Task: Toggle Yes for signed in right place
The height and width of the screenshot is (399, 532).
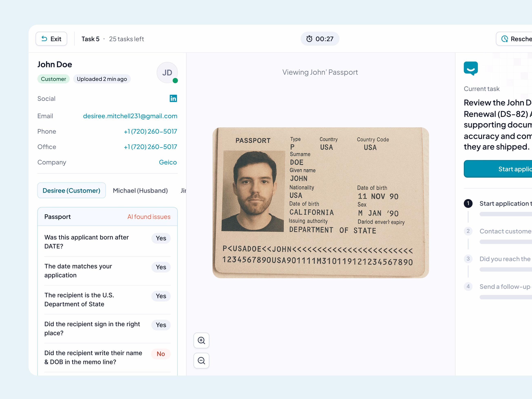Action: (161, 325)
